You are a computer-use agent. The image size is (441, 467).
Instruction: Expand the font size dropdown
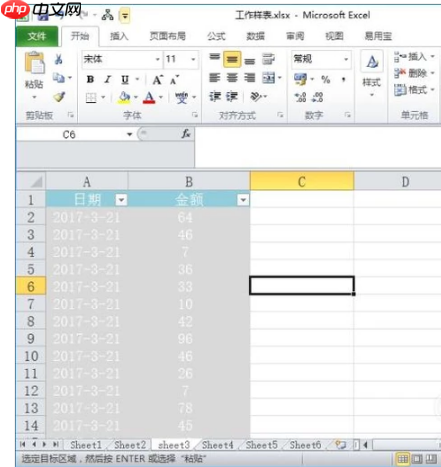tap(193, 59)
